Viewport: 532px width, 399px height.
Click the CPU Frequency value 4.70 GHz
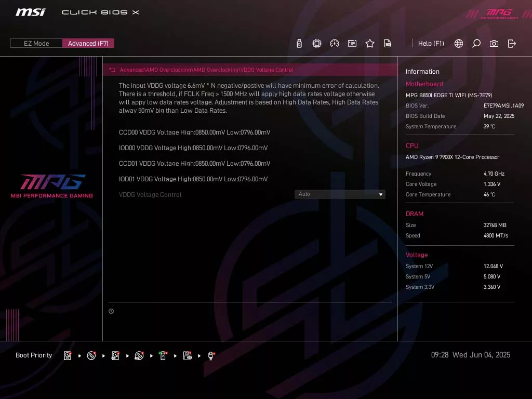pyautogui.click(x=494, y=174)
